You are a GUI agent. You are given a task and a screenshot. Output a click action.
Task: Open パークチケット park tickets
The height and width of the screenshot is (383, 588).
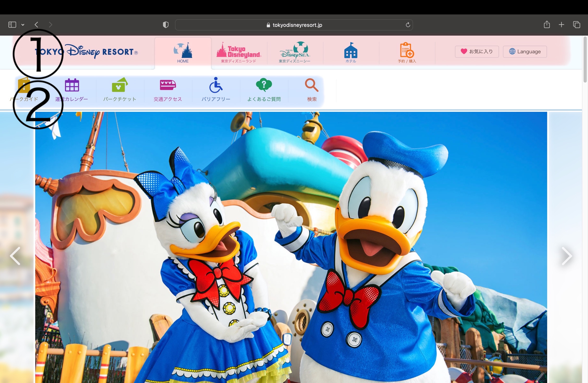[x=120, y=90]
